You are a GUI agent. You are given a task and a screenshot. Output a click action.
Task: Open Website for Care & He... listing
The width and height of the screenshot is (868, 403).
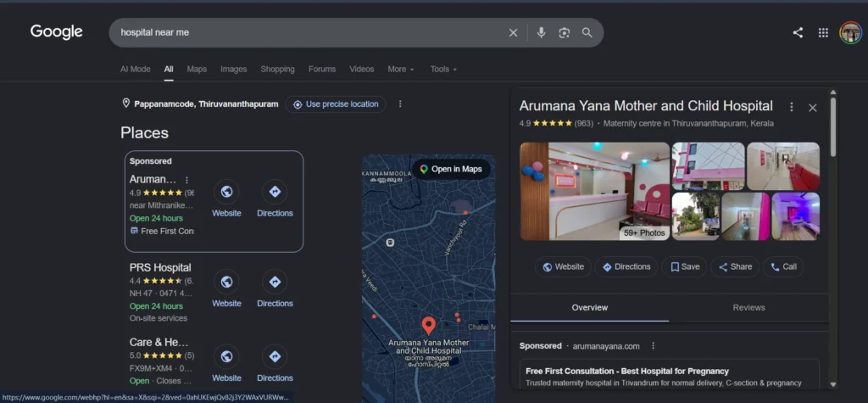[x=226, y=364]
